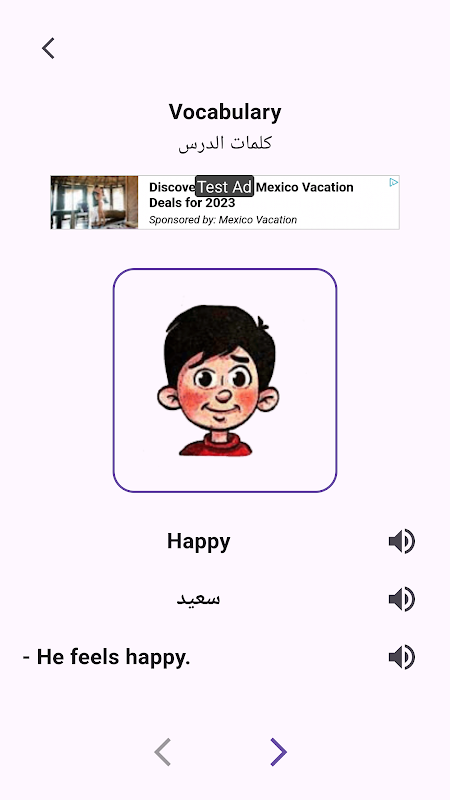The height and width of the screenshot is (800, 450).
Task: Tap the Arabic translation سعيد
Action: pyautogui.click(x=198, y=598)
